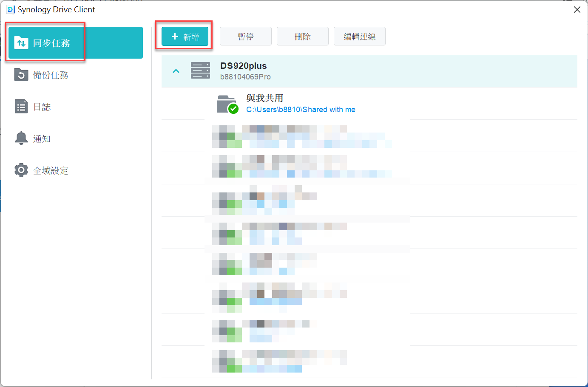Click the notification bell icon
Image resolution: width=588 pixels, height=387 pixels.
coord(21,138)
